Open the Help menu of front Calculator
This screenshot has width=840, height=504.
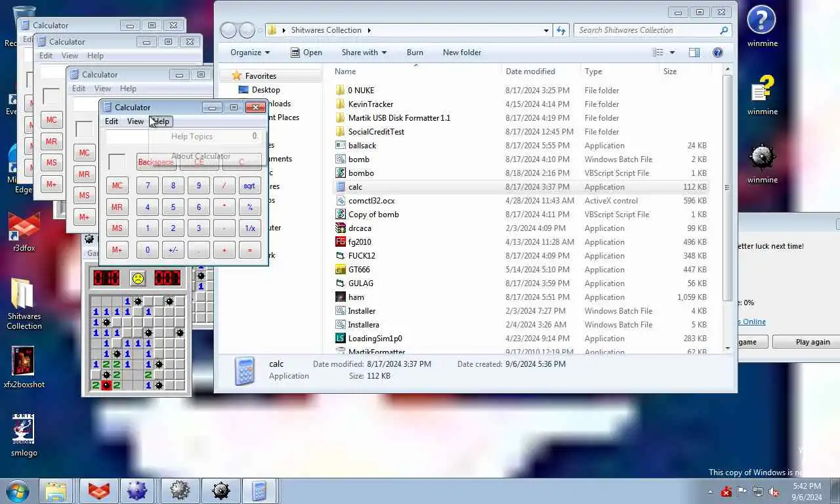(x=161, y=121)
